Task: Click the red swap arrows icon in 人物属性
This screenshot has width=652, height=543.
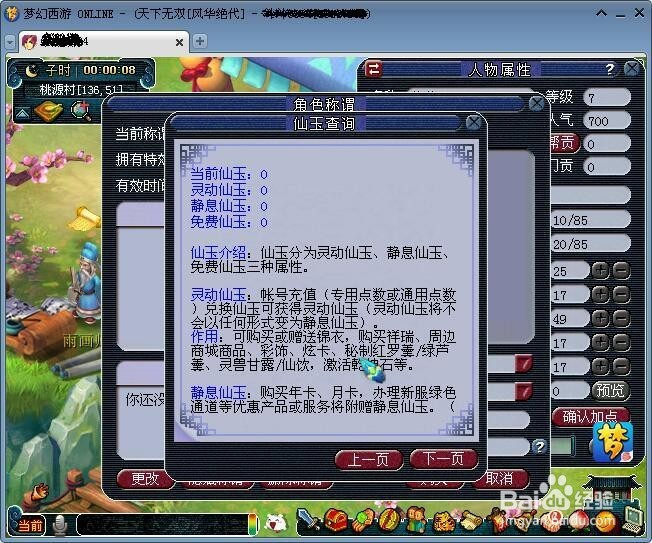Action: [x=373, y=69]
